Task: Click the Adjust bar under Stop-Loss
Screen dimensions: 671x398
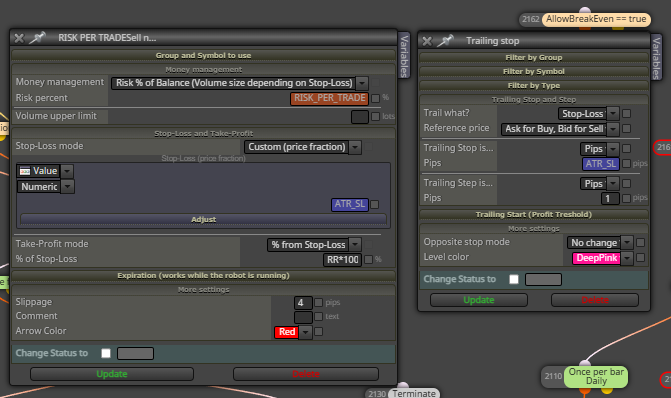Action: click(203, 219)
